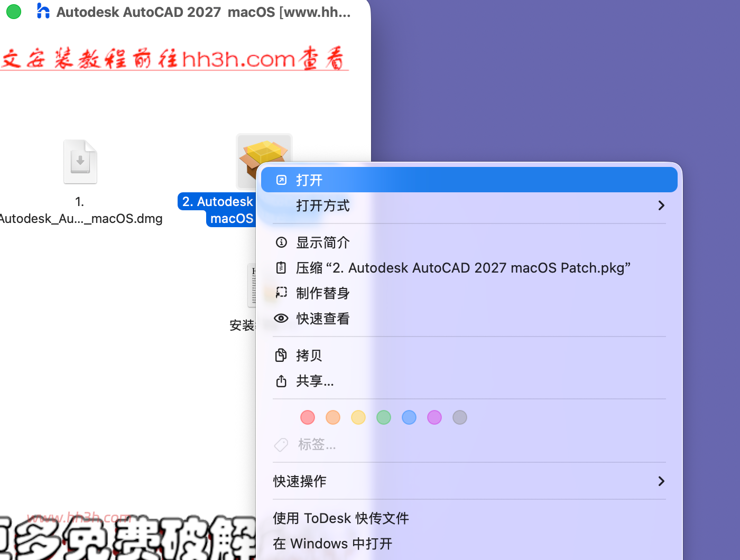Choose 显示简介 from the context menu

pyautogui.click(x=469, y=242)
